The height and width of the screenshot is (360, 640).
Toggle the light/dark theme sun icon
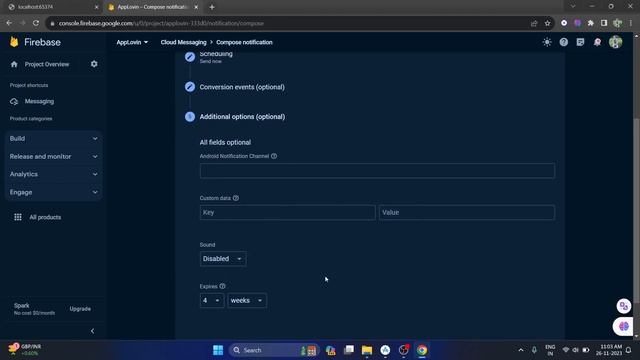tap(547, 42)
